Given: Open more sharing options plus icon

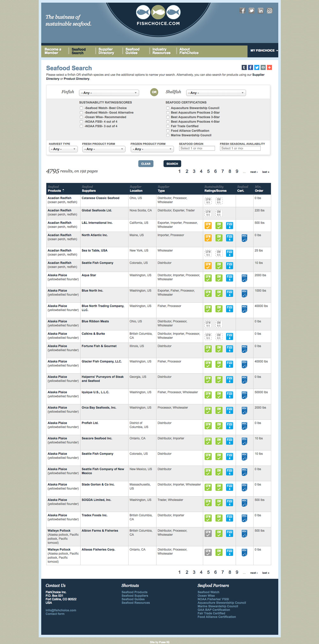Looking at the screenshot, I should click(x=270, y=67).
